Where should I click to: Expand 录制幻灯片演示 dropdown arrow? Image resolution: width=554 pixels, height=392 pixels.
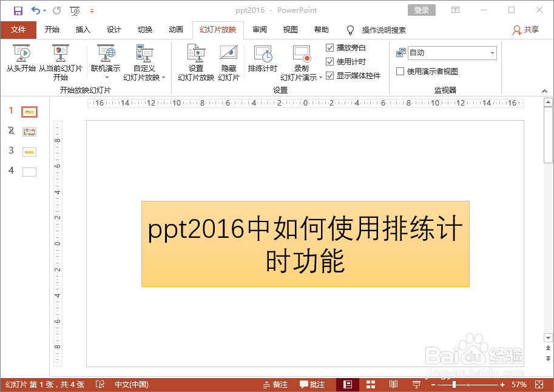pos(320,78)
